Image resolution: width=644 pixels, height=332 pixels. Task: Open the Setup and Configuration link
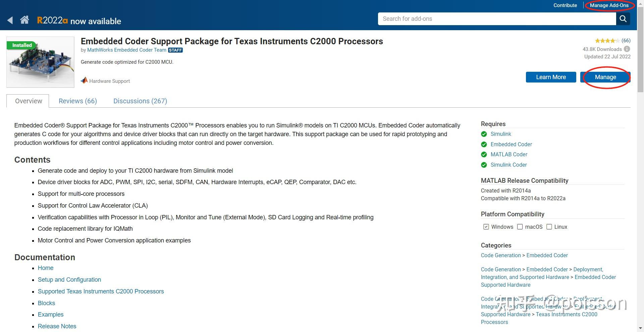pyautogui.click(x=69, y=280)
